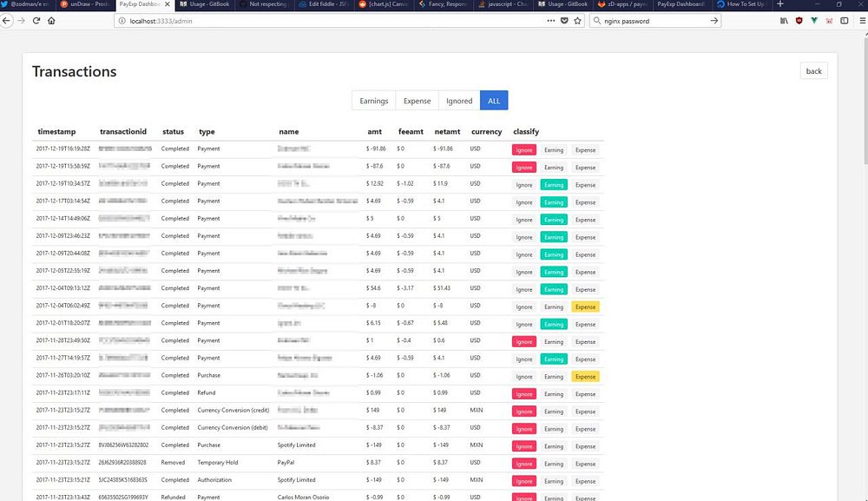The image size is (868, 501).
Task: Mark 2017-12-14T14:49:06Z row as Expense
Action: tap(585, 220)
